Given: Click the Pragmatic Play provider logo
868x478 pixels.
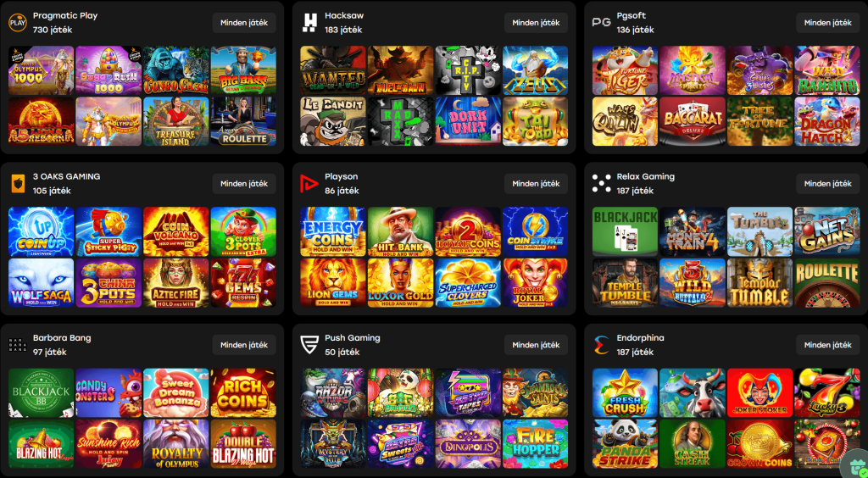Looking at the screenshot, I should [x=18, y=23].
